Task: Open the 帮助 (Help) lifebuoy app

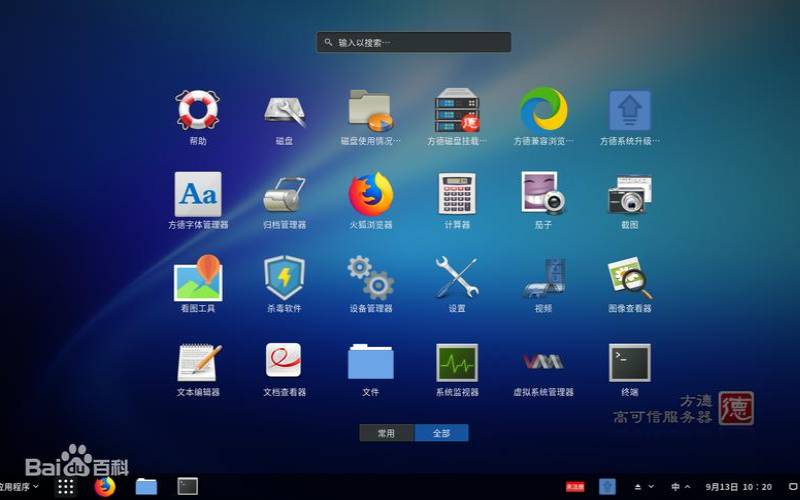Action: point(197,110)
